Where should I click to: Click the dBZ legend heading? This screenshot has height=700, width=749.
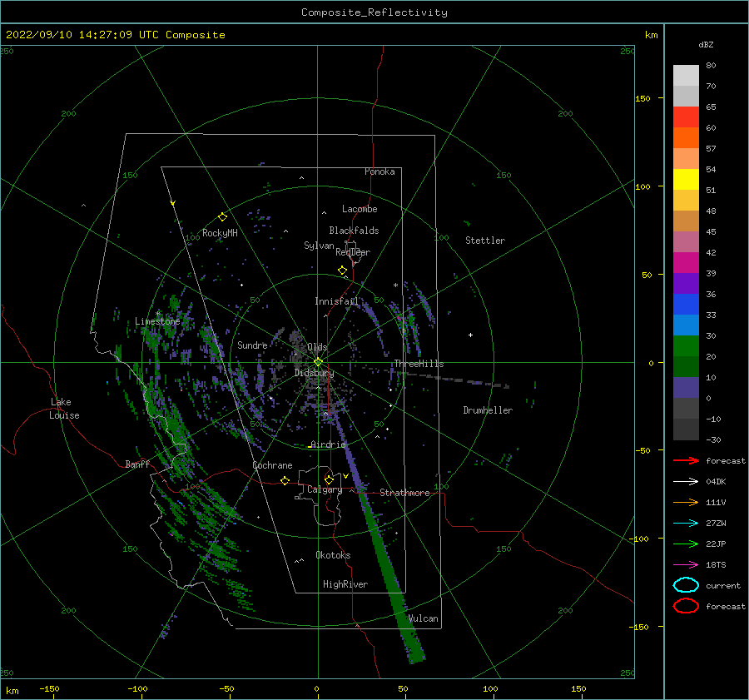[706, 44]
